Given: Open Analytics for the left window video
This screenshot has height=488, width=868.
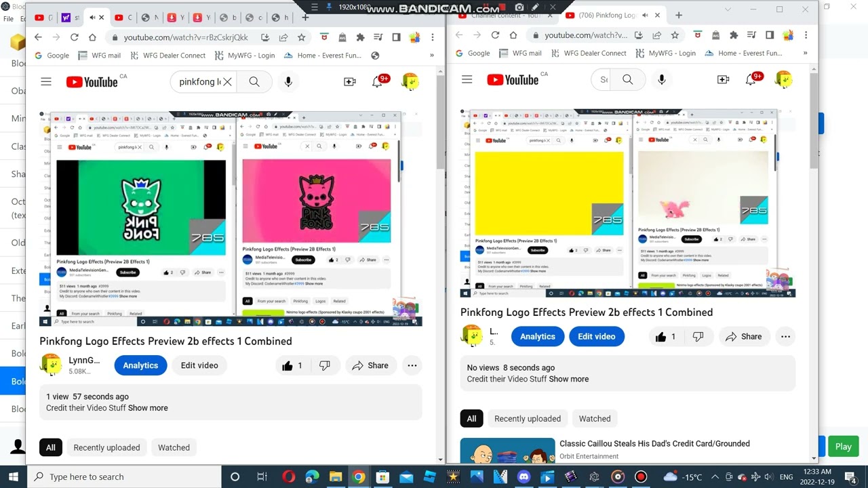Looking at the screenshot, I should (140, 365).
